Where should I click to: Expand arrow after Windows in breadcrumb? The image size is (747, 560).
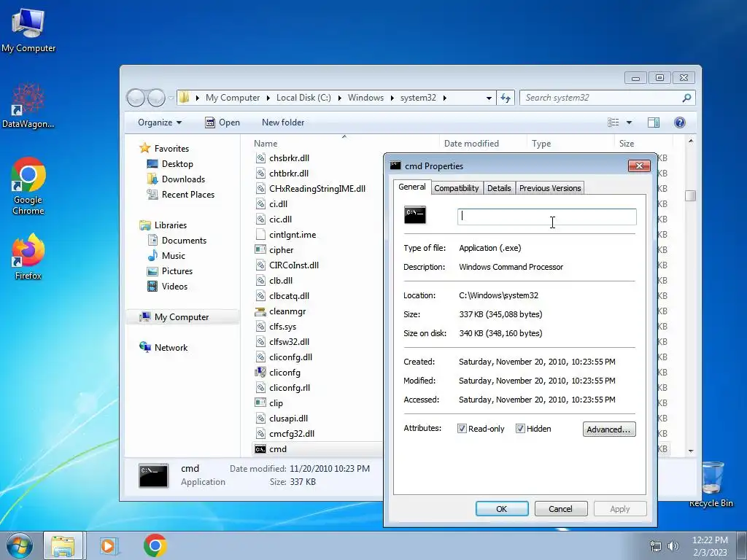tap(392, 98)
